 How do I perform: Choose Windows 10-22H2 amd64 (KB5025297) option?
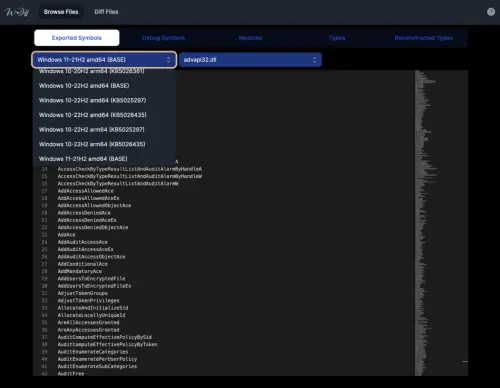pos(104,101)
